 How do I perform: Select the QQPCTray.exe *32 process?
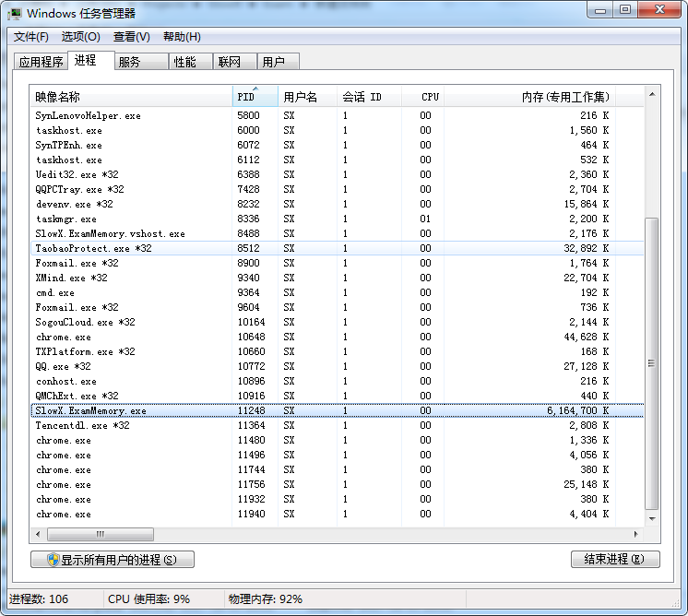pos(337,189)
